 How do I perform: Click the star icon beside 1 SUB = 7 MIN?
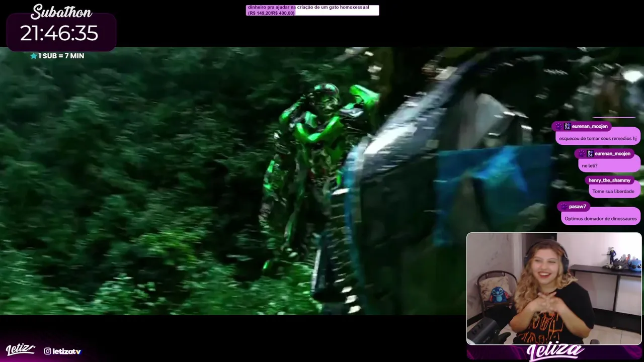[x=34, y=56]
